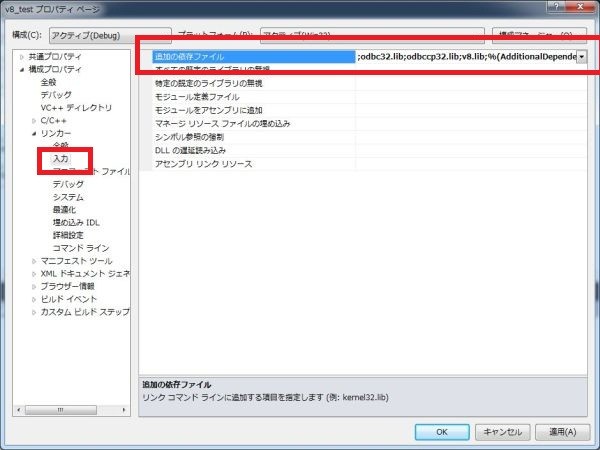600x450 pixels.
Task: Collapse the 構成プロパティ tree node
Action: tap(21, 70)
